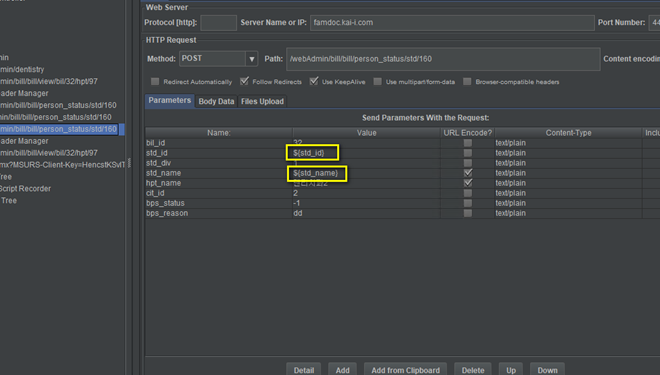The image size is (660, 375).
Task: Select the hpt_name name cell
Action: coord(219,183)
